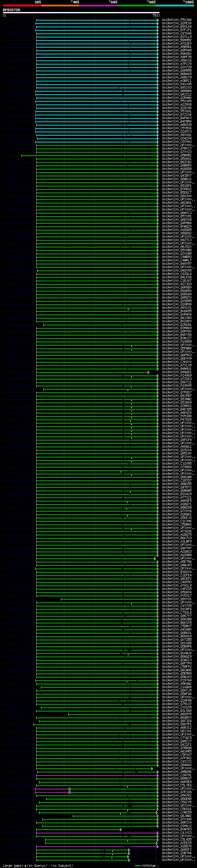This screenshot has width=197, height=868.
Task: Select the UniRef100_A7E336 label
Action: 177,792
